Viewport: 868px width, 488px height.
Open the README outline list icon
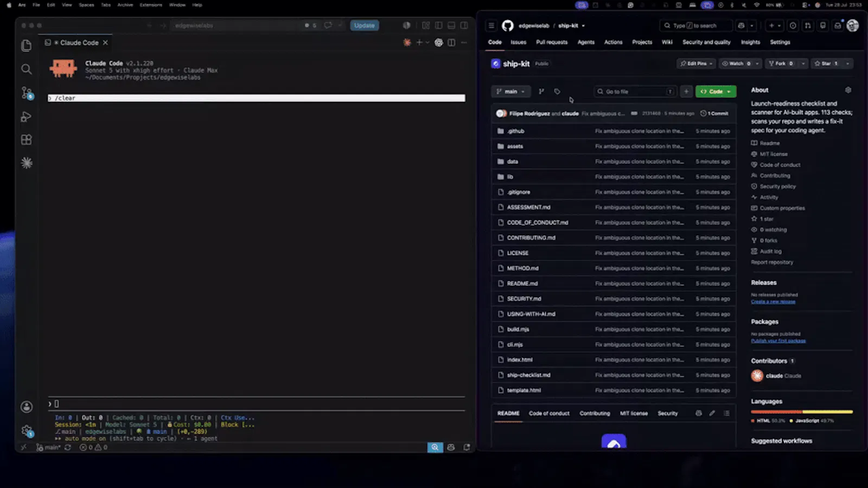[726, 413]
